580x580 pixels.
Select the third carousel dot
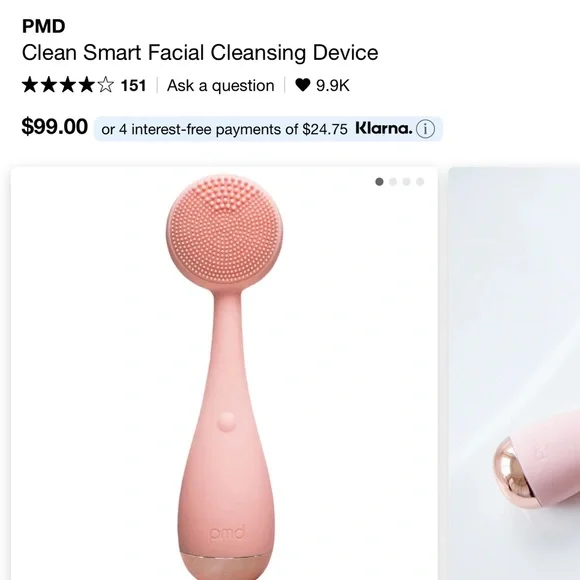point(407,182)
